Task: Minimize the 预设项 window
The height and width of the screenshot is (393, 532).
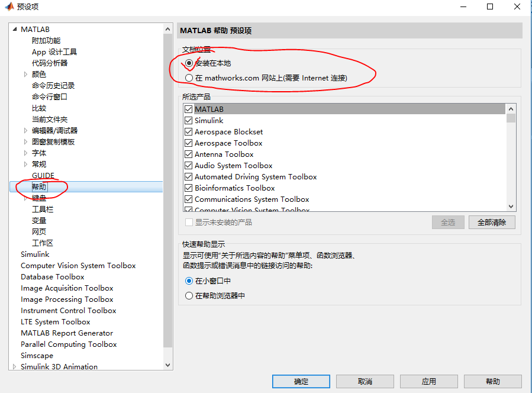Action: point(463,7)
